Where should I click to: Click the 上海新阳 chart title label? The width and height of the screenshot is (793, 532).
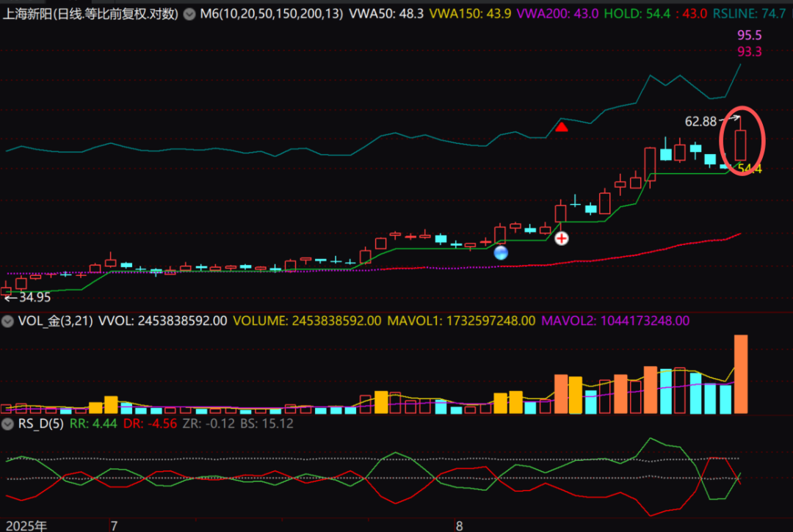pyautogui.click(x=90, y=14)
